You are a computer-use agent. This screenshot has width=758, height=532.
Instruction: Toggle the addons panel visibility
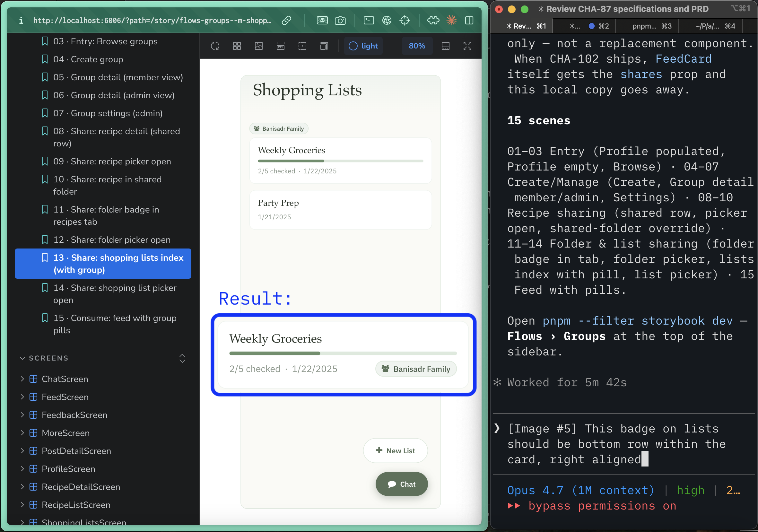[446, 46]
